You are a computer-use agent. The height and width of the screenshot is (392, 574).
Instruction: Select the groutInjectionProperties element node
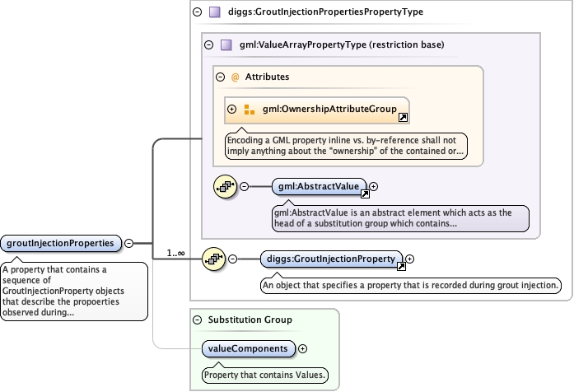tap(62, 243)
